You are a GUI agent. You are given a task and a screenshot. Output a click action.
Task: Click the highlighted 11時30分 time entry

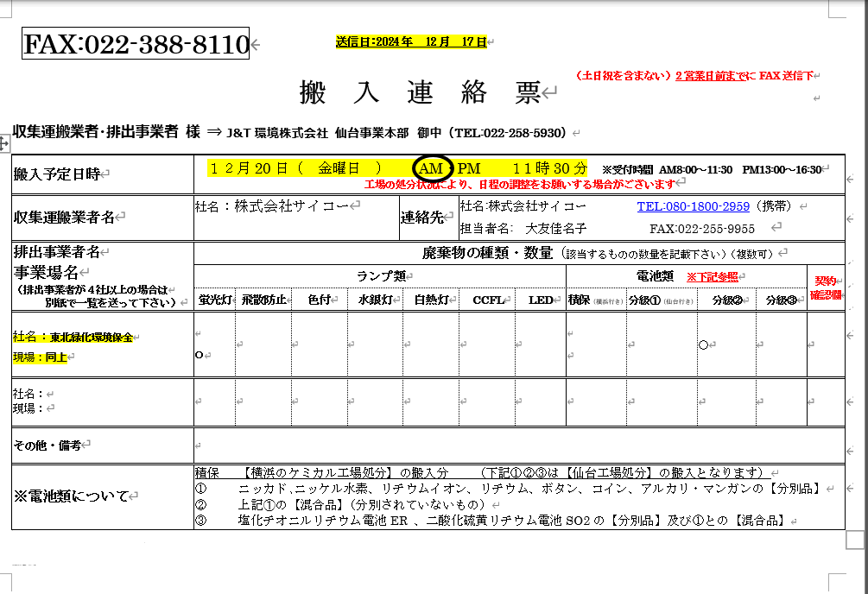click(x=549, y=167)
